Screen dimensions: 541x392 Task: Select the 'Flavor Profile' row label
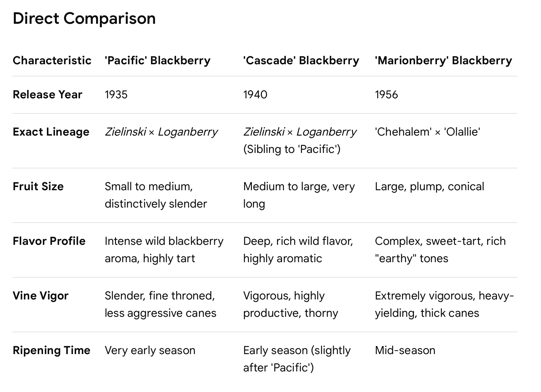49,241
